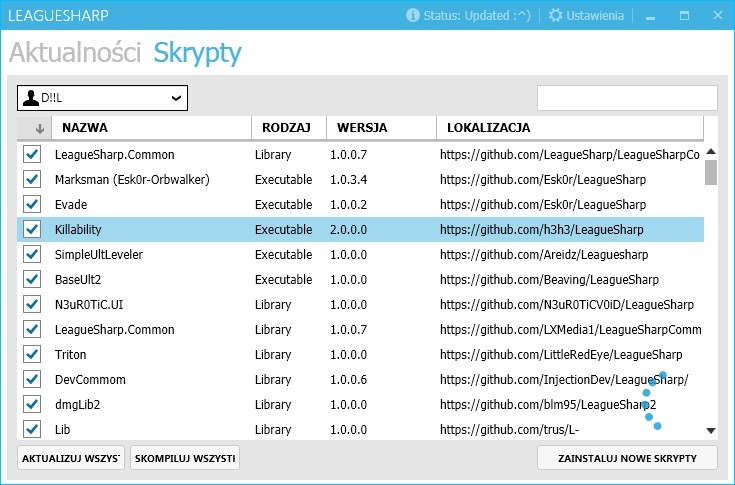This screenshot has width=735, height=485.
Task: Select DevCommom name
Action: pos(90,379)
